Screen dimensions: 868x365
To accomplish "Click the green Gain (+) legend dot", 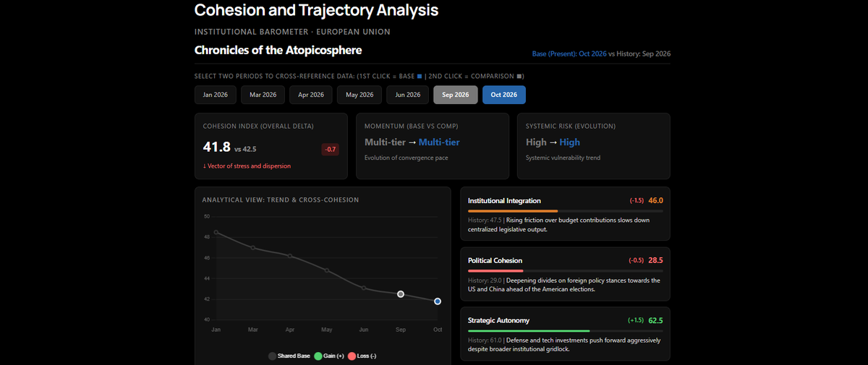I will 318,356.
